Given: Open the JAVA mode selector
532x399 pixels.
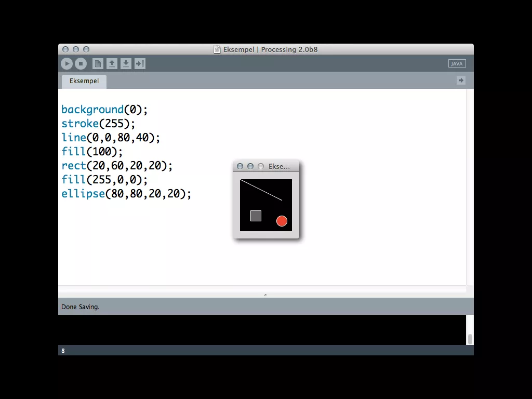Looking at the screenshot, I should pos(457,63).
